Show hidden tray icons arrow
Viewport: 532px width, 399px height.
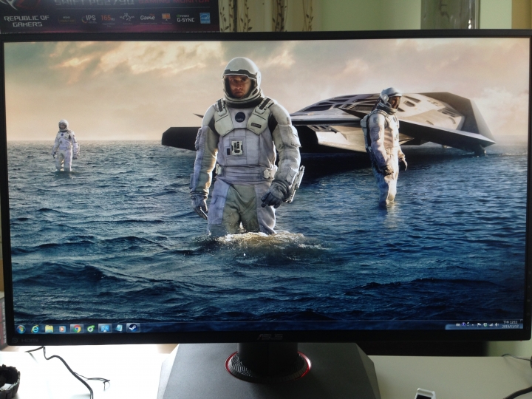(x=473, y=325)
